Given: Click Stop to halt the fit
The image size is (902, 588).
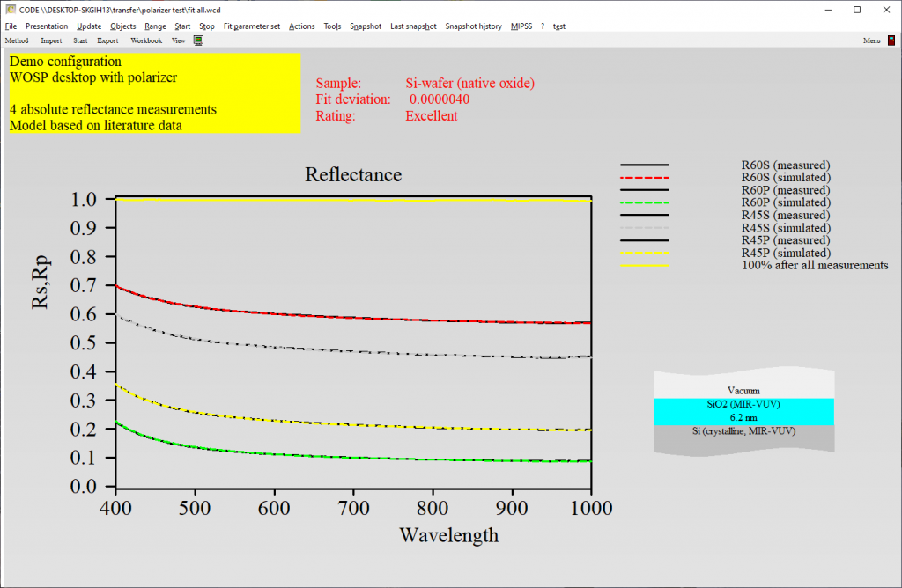Looking at the screenshot, I should 206,26.
